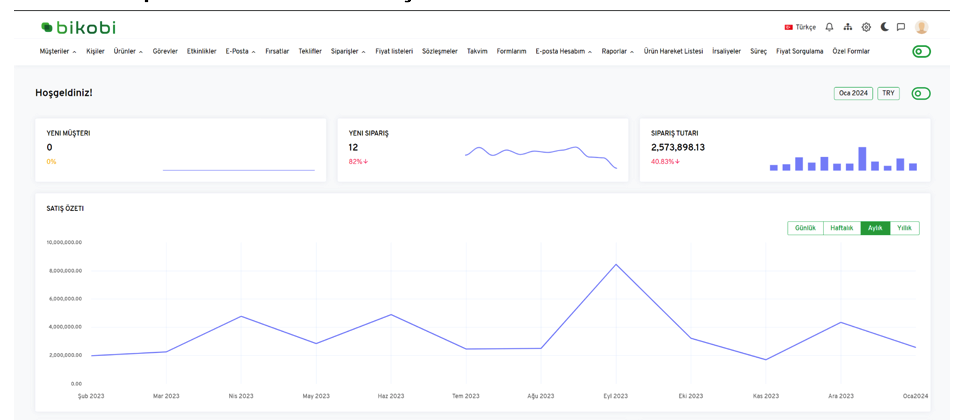Open the notifications bell

pos(829,27)
